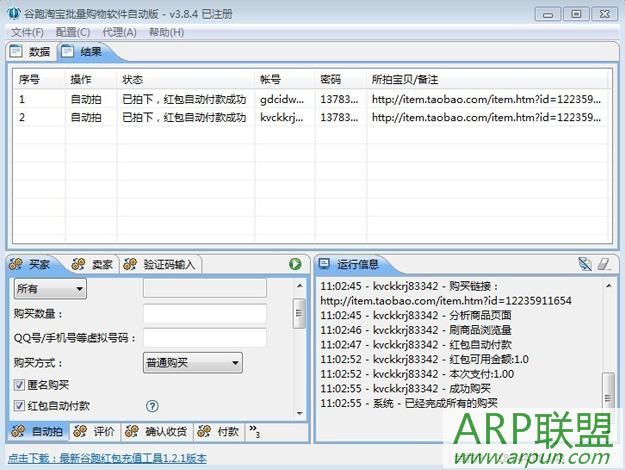Toggle 匿名购买 checkbox
The width and height of the screenshot is (625, 470).
pyautogui.click(x=19, y=385)
